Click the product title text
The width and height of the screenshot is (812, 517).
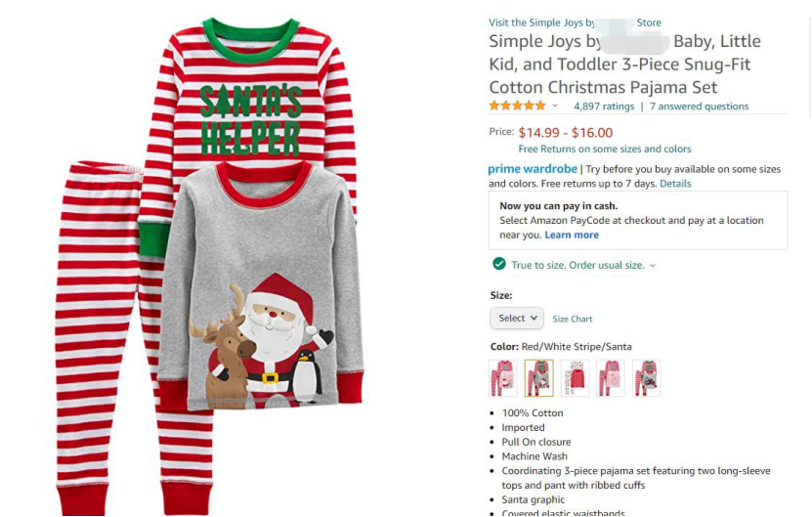(623, 65)
